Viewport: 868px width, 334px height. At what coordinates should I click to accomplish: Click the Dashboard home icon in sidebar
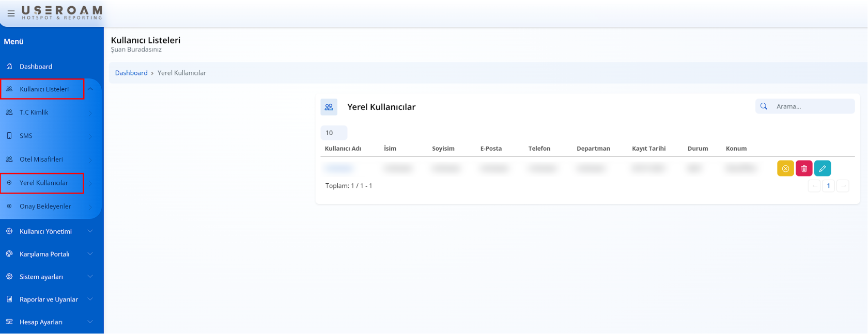click(9, 67)
